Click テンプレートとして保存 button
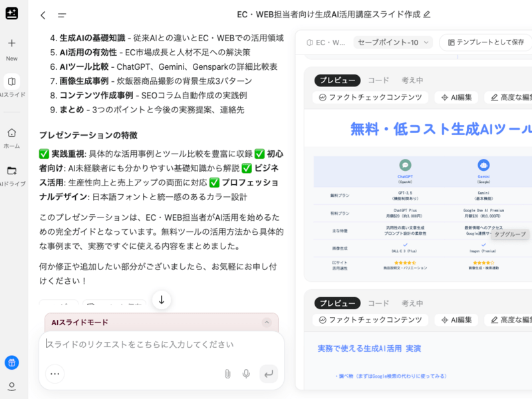Screen dimensions: 532x399 pos(485,43)
